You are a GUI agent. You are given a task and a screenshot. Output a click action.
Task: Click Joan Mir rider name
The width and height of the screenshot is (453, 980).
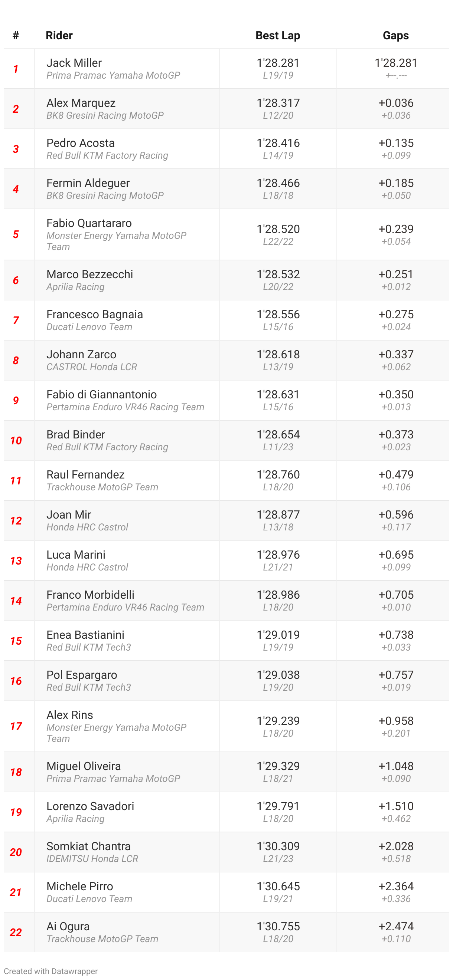pos(69,514)
